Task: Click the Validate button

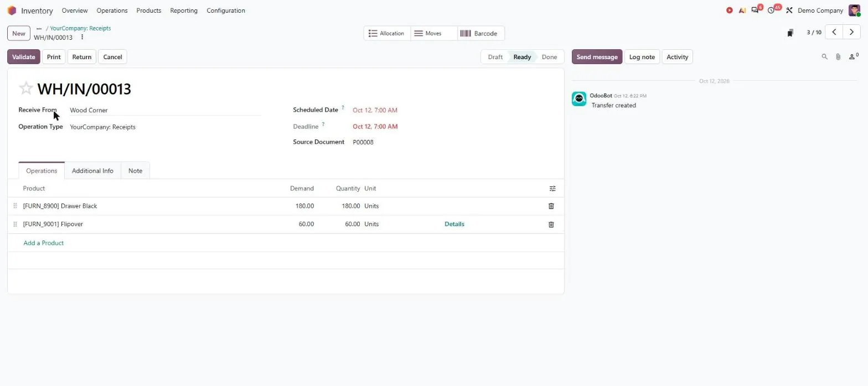Action: click(24, 57)
